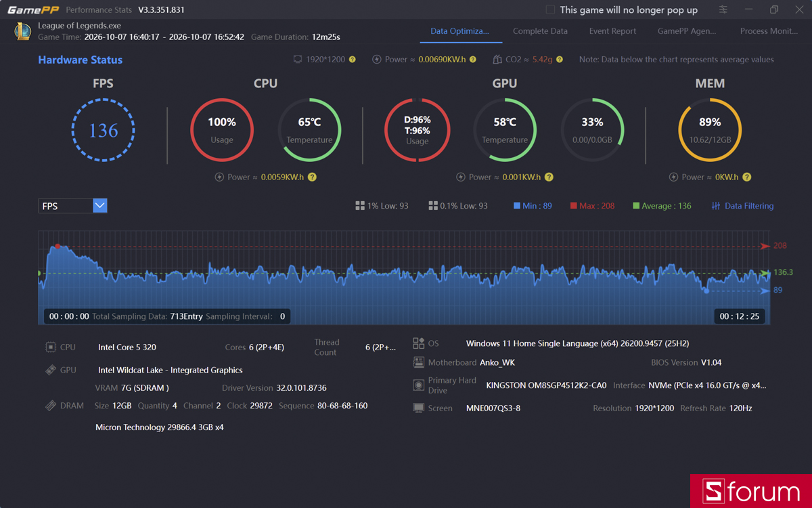Click the help icon after GPU Power 0.001KW.h
812x508 pixels.
coord(549,177)
